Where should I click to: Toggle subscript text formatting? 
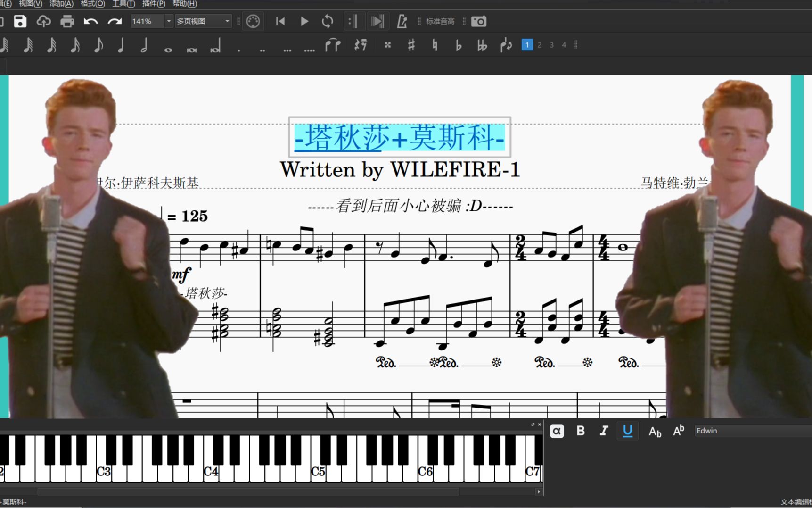(655, 431)
